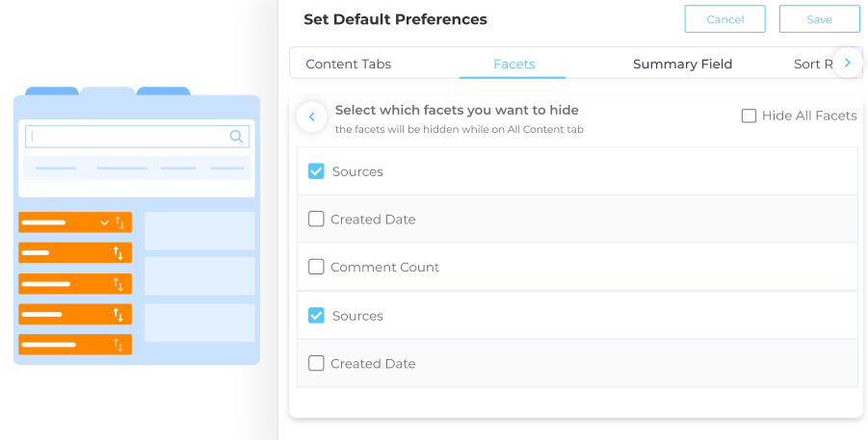Save the default preferences
The height and width of the screenshot is (440, 868).
pyautogui.click(x=819, y=19)
